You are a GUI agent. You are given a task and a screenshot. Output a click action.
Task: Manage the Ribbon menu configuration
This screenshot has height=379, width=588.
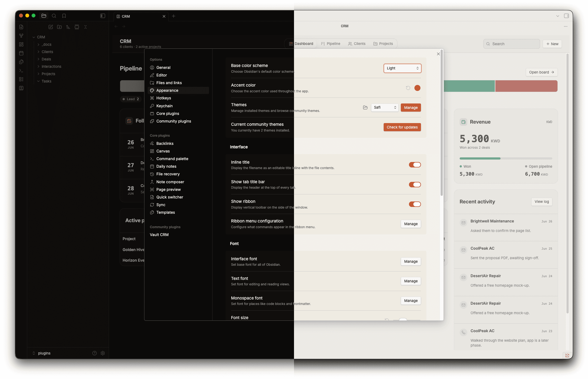[411, 224]
